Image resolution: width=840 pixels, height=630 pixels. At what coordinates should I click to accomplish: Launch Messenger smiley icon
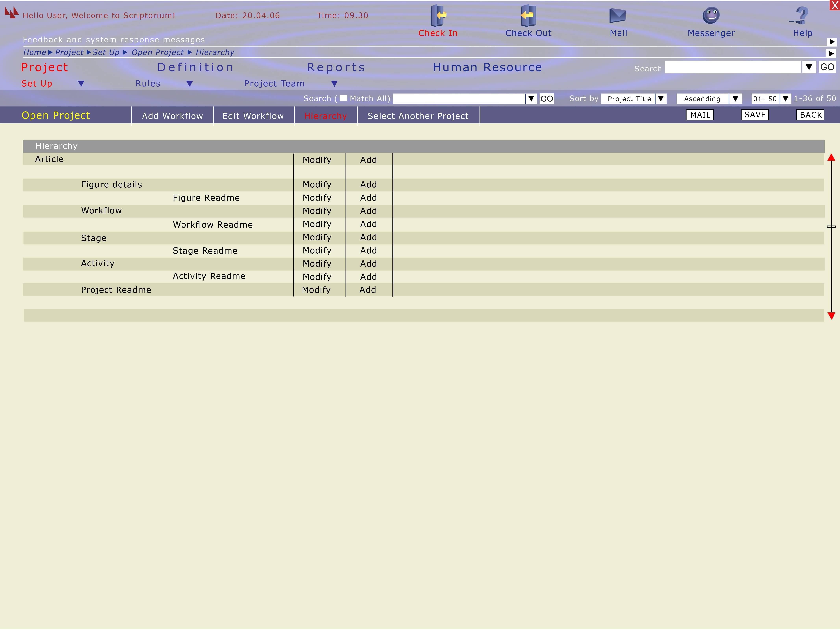tap(711, 15)
